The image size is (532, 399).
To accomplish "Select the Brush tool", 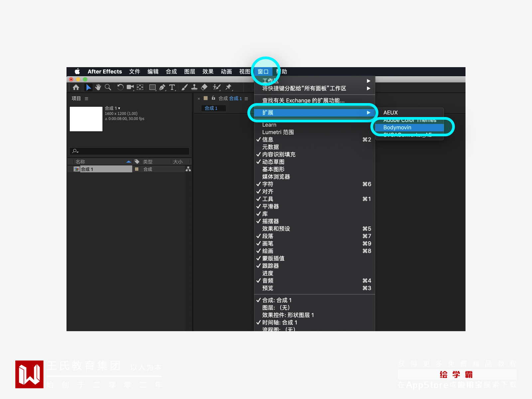I will [x=185, y=87].
